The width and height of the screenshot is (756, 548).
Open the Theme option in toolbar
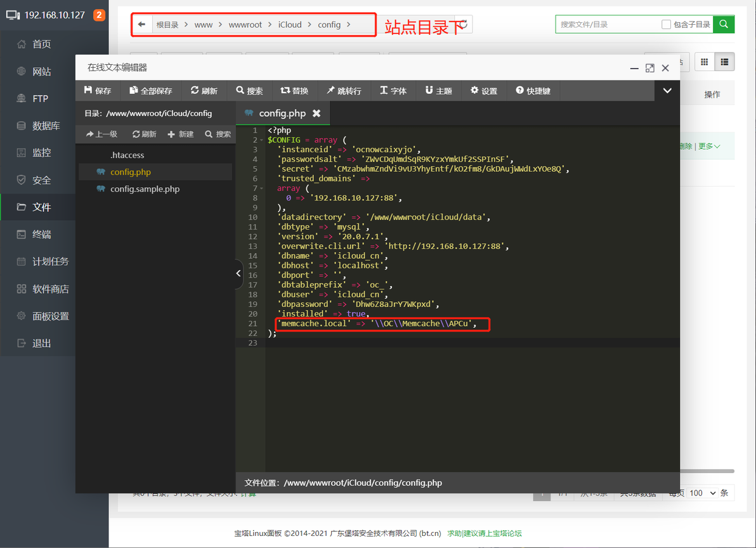click(438, 91)
